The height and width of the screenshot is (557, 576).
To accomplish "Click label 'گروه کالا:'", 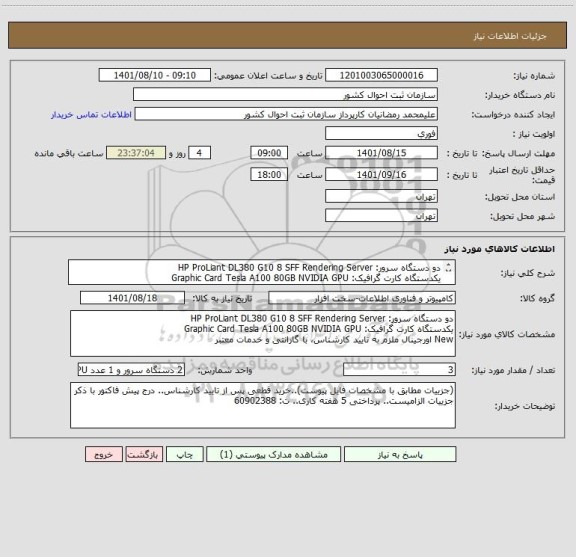I will tap(538, 298).
